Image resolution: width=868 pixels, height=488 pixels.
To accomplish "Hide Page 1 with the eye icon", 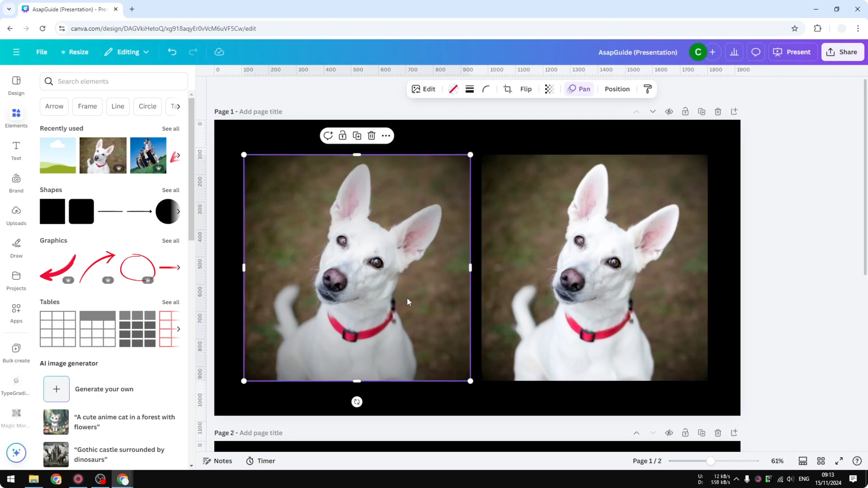I will [669, 112].
